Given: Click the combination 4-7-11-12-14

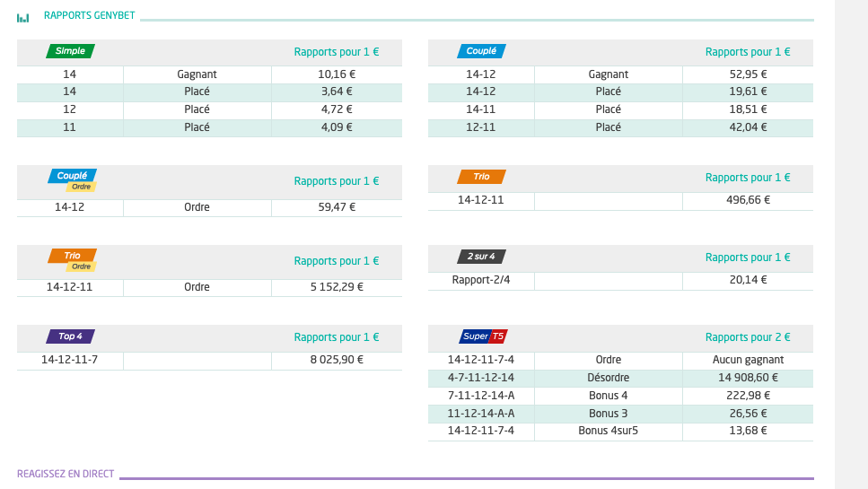Looking at the screenshot, I should [481, 377].
